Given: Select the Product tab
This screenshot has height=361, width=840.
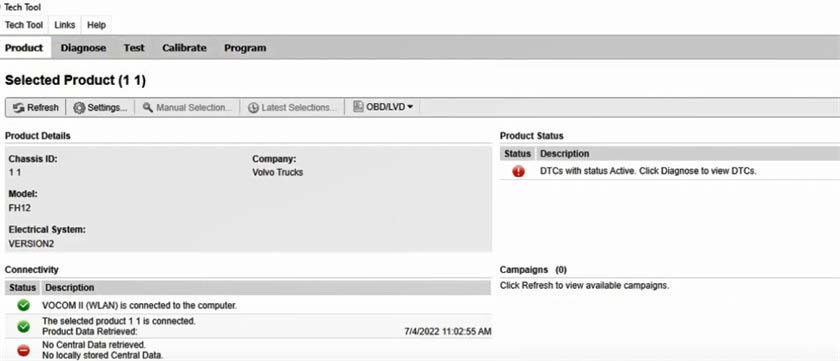Looking at the screenshot, I should [x=24, y=48].
